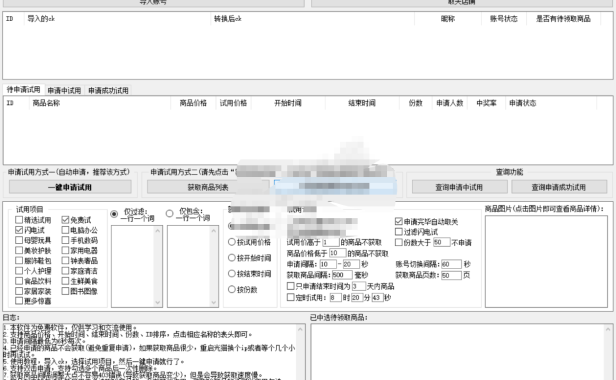Enable 只申请结束时间为 days filter checkbox

point(291,286)
